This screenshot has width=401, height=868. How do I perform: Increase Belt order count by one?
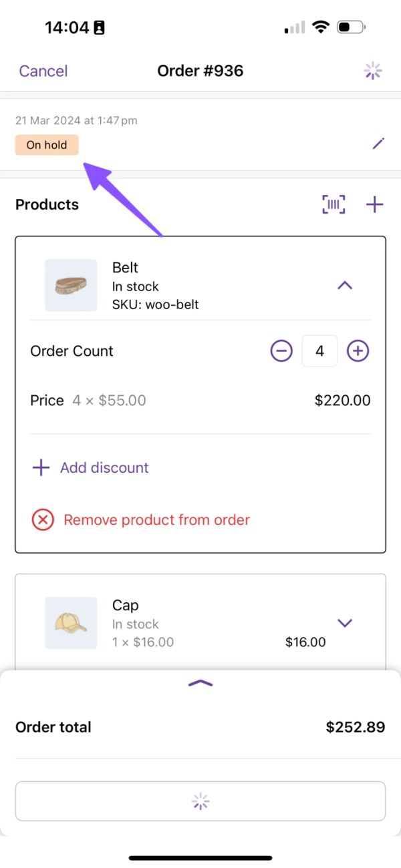point(358,351)
